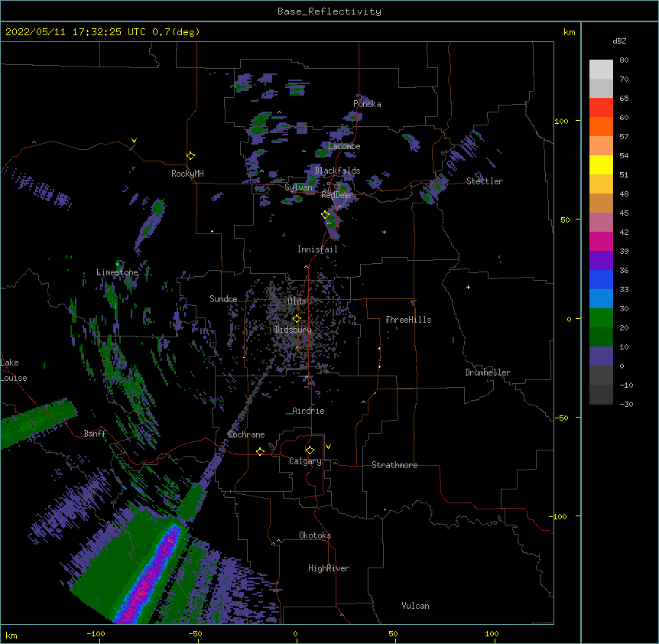The image size is (659, 644).
Task: Click the km unit label at top right
Action: pyautogui.click(x=570, y=32)
